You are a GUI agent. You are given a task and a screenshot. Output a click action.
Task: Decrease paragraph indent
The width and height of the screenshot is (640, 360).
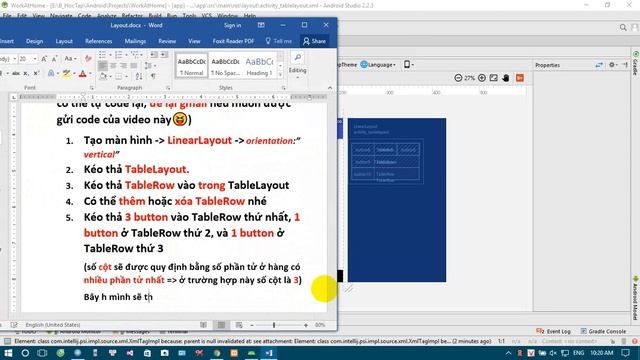(x=154, y=55)
